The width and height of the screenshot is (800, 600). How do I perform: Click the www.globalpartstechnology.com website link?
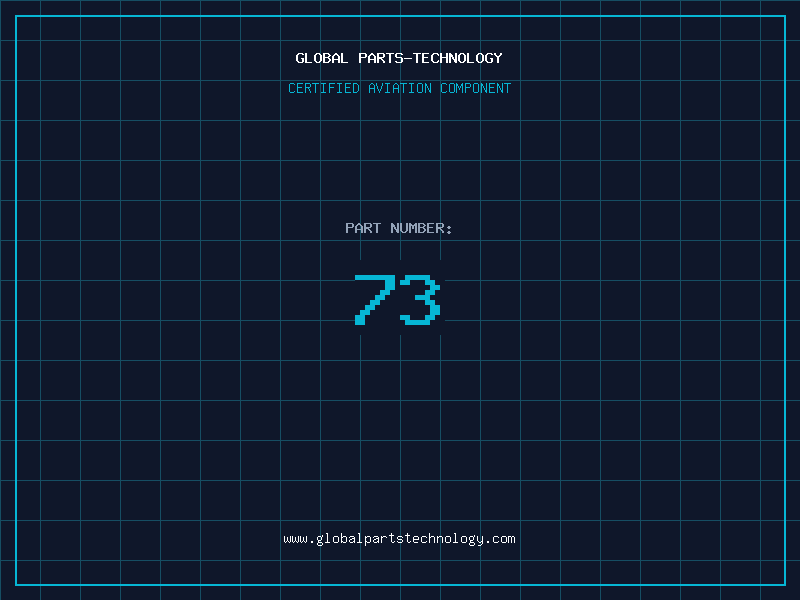click(x=399, y=539)
